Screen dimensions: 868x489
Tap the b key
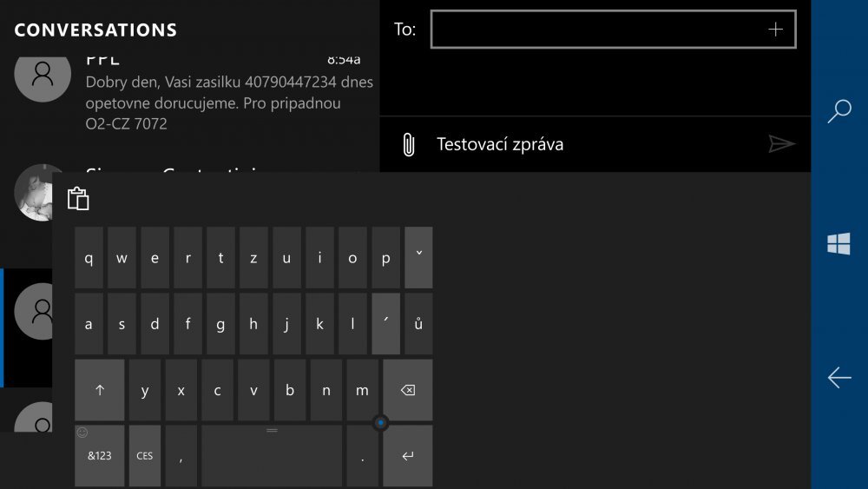coord(290,390)
